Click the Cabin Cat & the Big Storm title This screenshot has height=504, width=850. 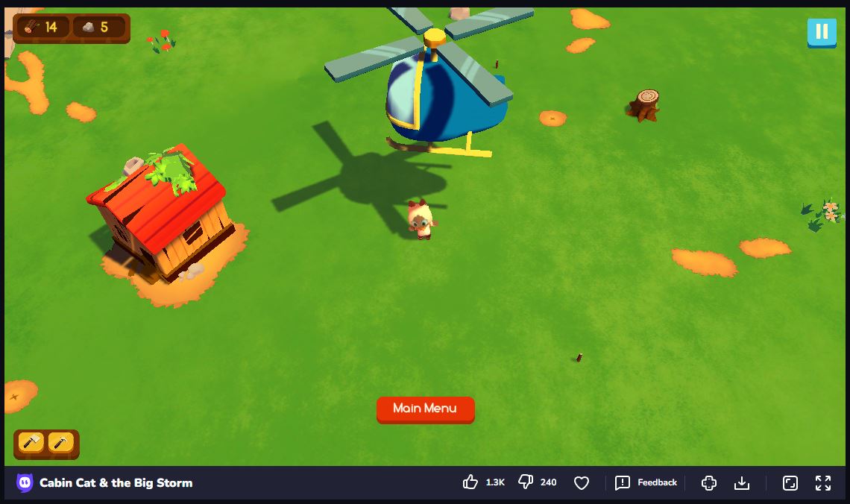click(x=116, y=483)
